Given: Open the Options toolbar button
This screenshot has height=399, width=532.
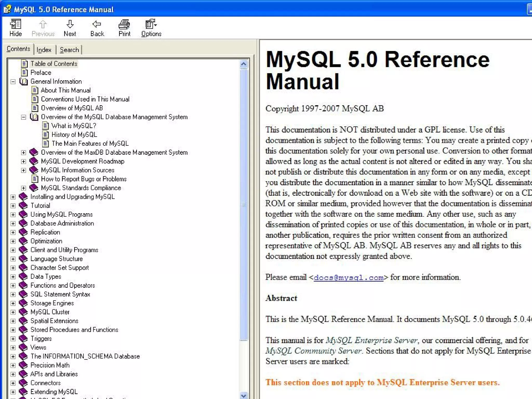Looking at the screenshot, I should [151, 24].
